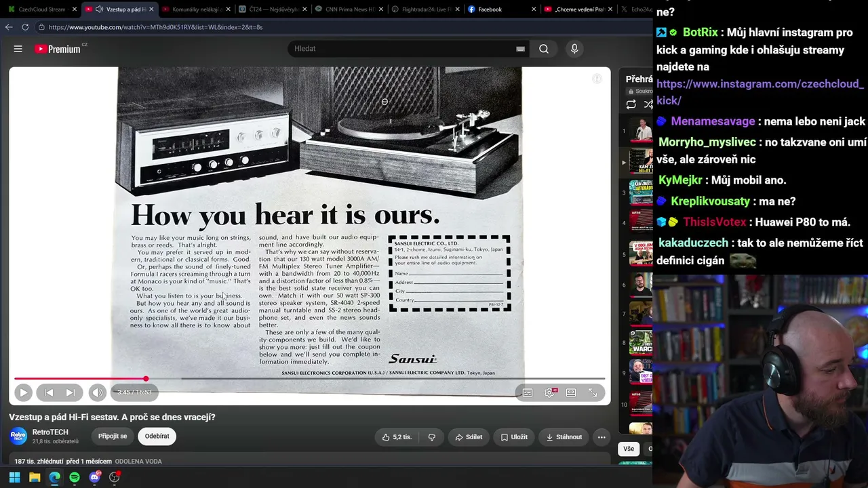Image resolution: width=868 pixels, height=488 pixels.
Task: Skip to the previous video in playlist
Action: pos(49,392)
